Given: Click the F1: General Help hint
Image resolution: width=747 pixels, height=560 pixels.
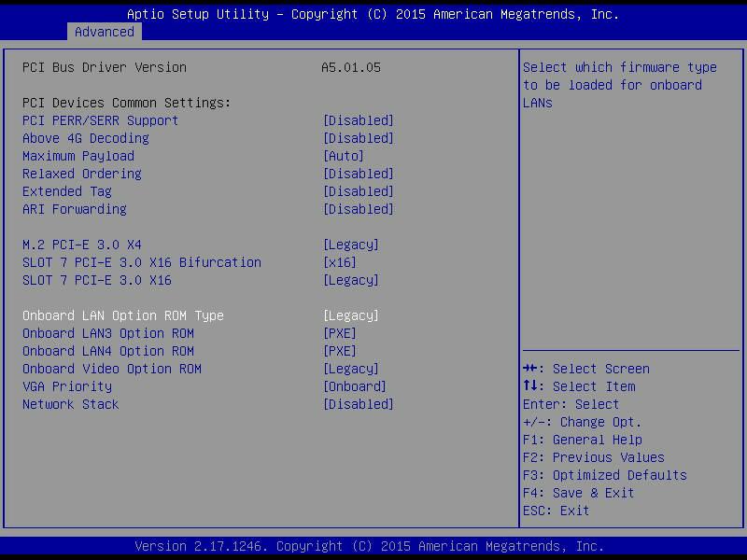Looking at the screenshot, I should point(582,440).
